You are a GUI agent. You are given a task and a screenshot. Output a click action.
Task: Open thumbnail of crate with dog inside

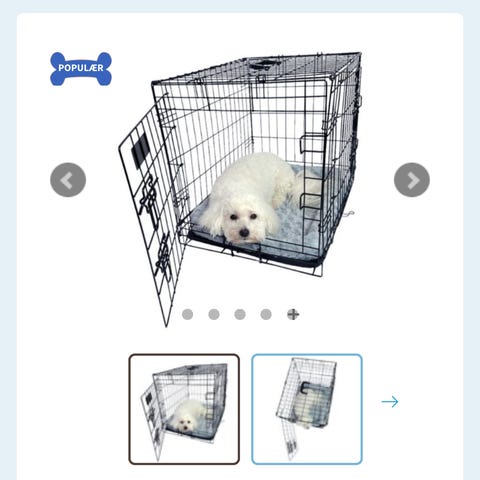[184, 409]
